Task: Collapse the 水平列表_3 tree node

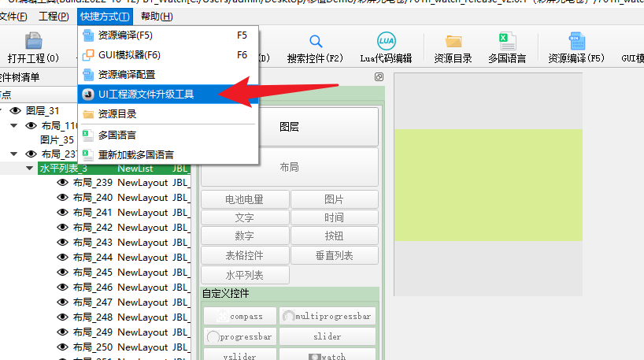Action: point(30,168)
